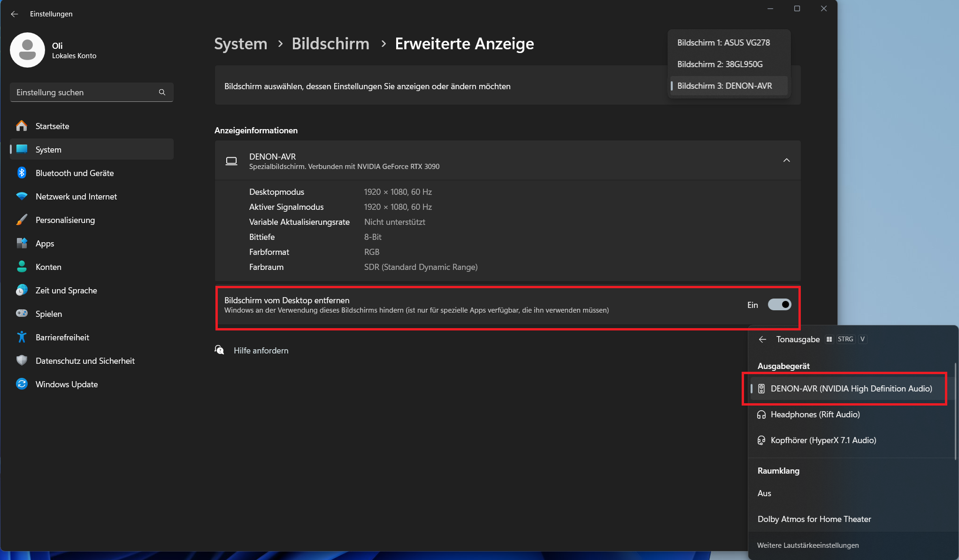Open Weitere Lautstärkeeinstellungen

(x=807, y=545)
